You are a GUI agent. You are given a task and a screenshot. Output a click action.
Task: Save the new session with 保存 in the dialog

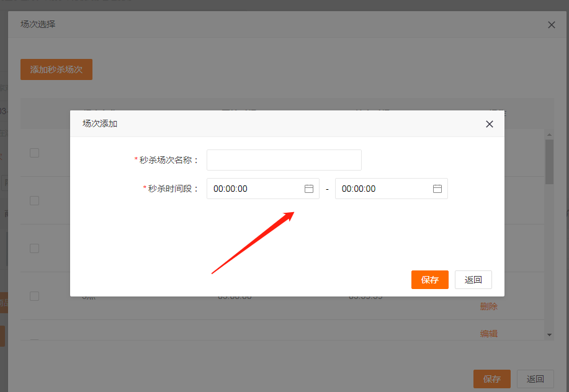429,280
